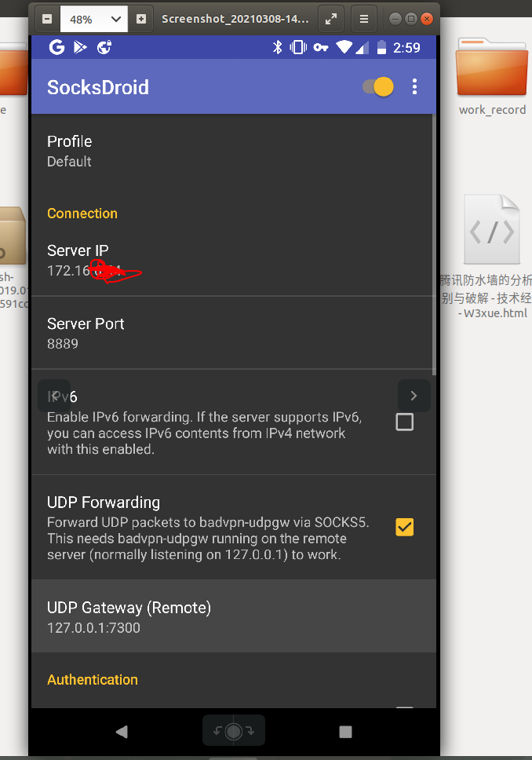Click the Bluetooth icon in the status bar
This screenshot has width=532, height=760.
pyautogui.click(x=276, y=47)
